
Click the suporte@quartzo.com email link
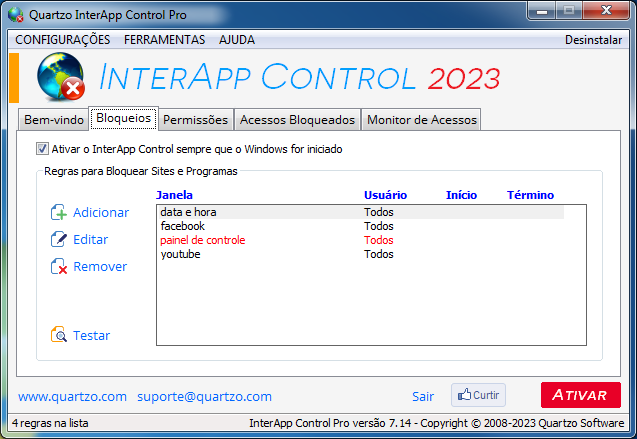point(204,396)
